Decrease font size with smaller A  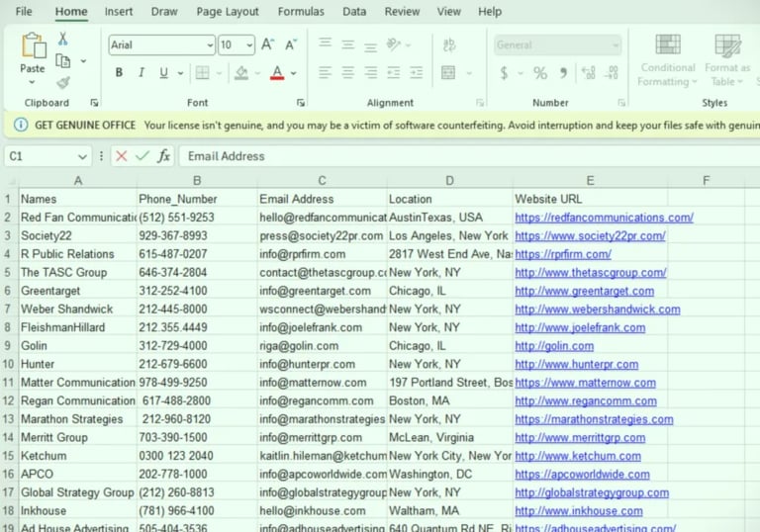tap(291, 45)
